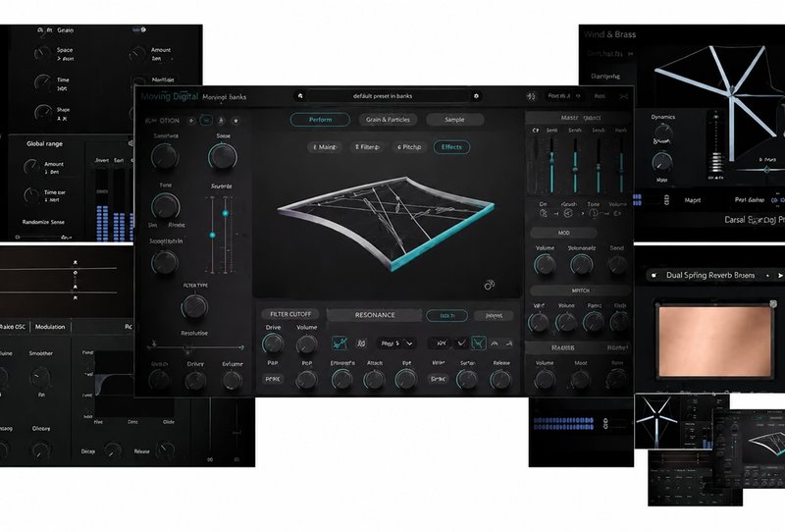Open the gear icon beside the preset name
Screen dimensions: 785x532
coord(476,96)
